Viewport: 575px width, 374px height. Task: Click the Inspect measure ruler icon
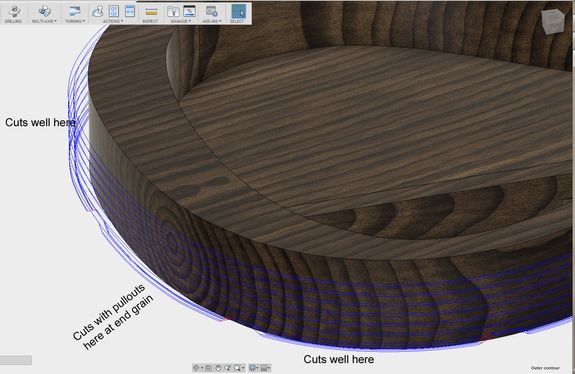click(151, 11)
